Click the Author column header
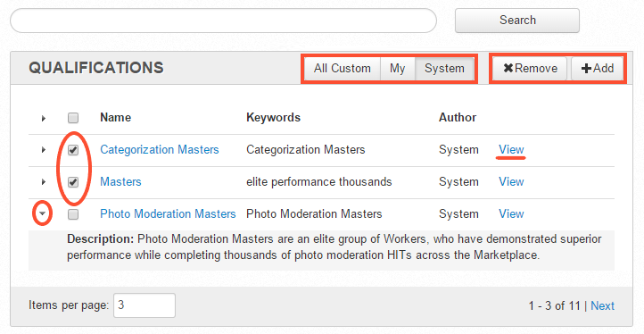The image size is (644, 334). tap(457, 118)
